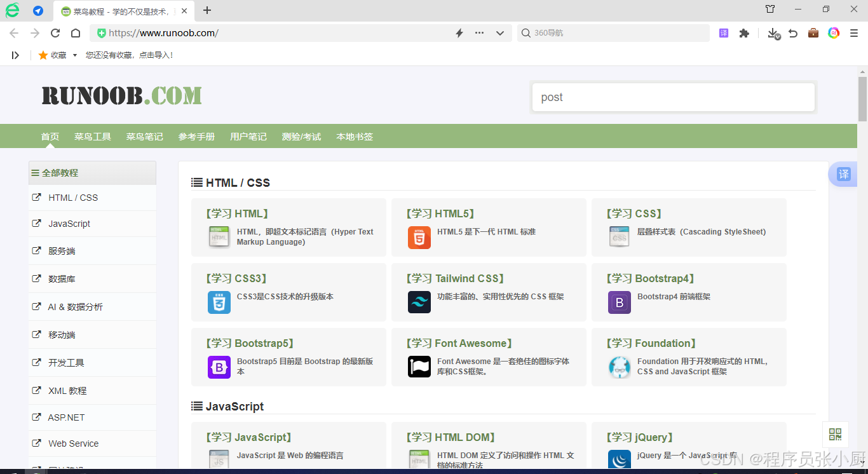This screenshot has height=474, width=868.
Task: Go to browser home page icon
Action: point(76,33)
